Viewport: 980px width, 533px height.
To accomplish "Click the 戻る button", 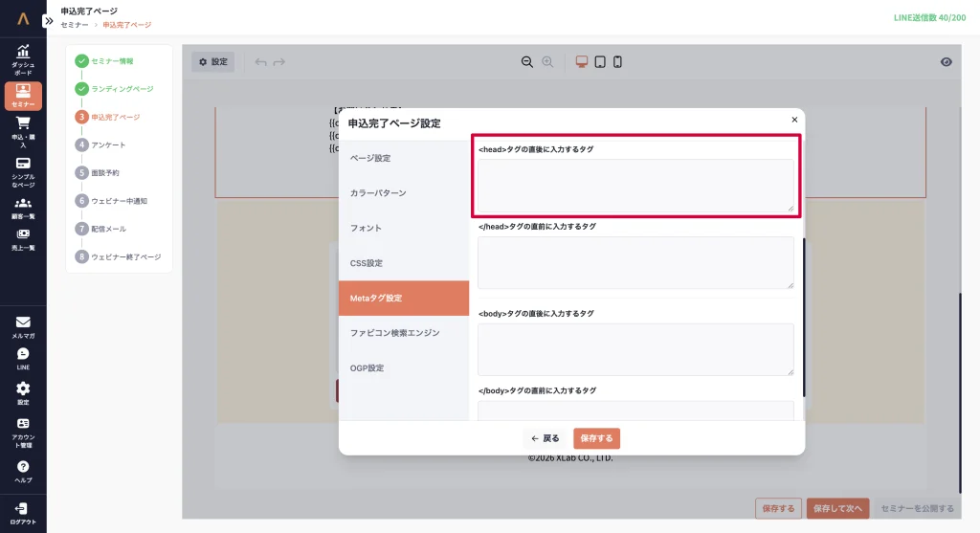I will coord(546,438).
